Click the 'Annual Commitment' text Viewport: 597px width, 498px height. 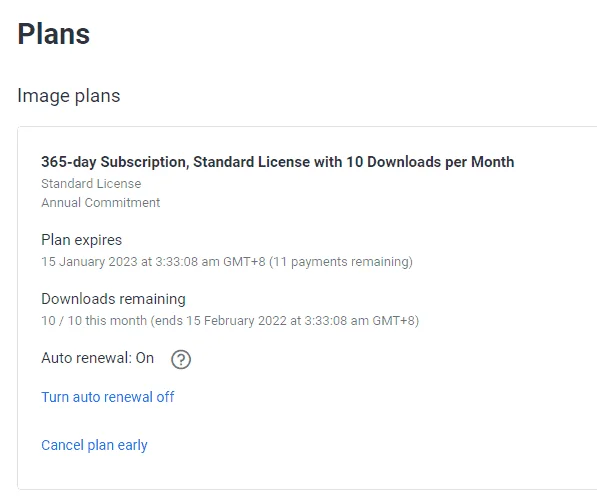coord(101,203)
